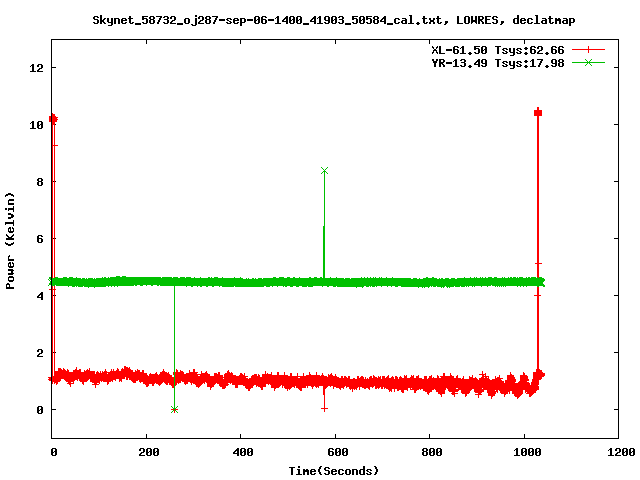Click the green line sample in the legend
The image size is (640, 480).
pos(588,62)
